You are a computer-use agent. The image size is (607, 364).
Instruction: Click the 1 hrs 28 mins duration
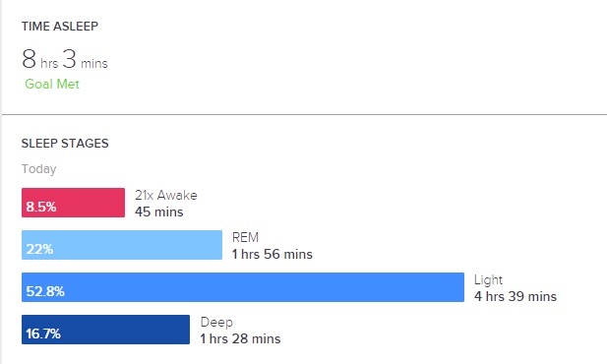[240, 338]
